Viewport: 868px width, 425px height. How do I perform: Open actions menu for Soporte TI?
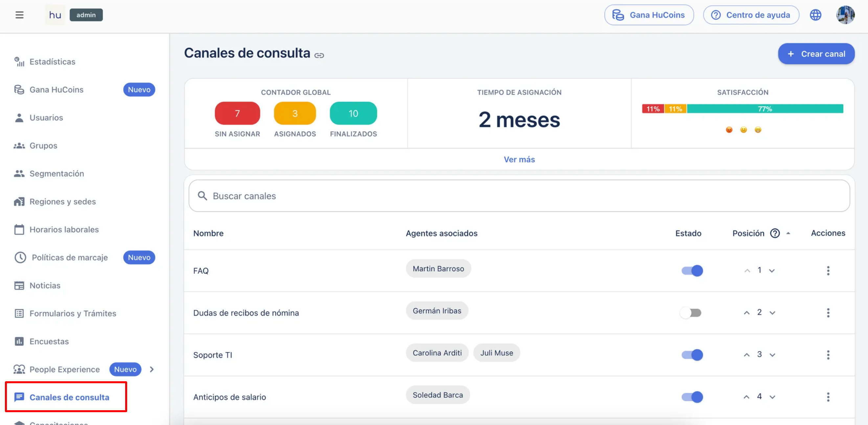click(x=828, y=355)
